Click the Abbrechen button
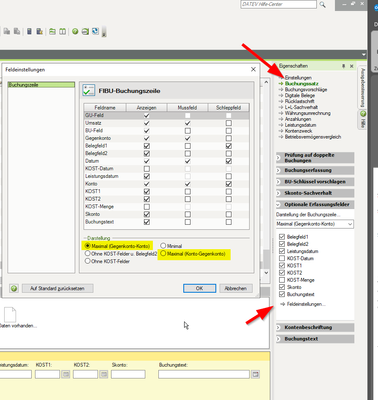This screenshot has height=400, width=378. pos(236,288)
